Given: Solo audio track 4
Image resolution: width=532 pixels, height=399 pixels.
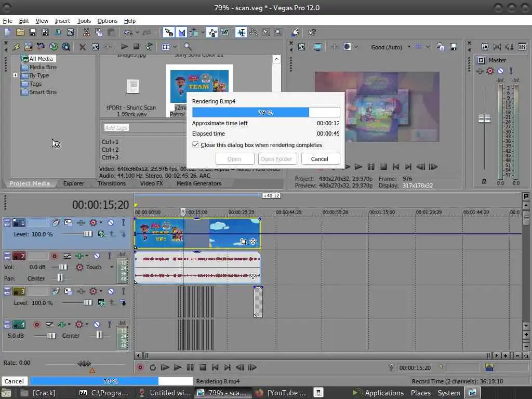Looking at the screenshot, I should point(109,325).
